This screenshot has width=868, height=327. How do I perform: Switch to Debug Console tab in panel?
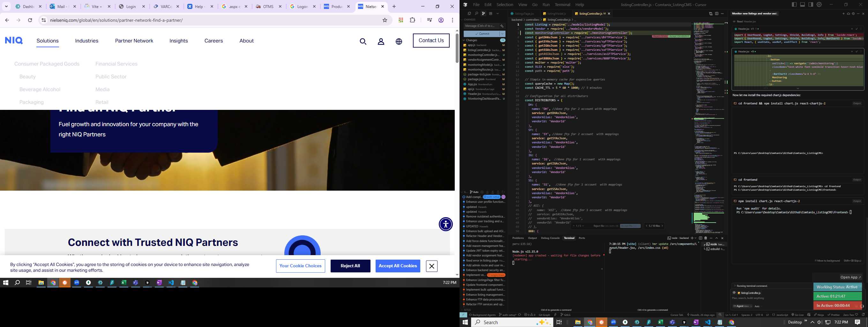click(550, 238)
